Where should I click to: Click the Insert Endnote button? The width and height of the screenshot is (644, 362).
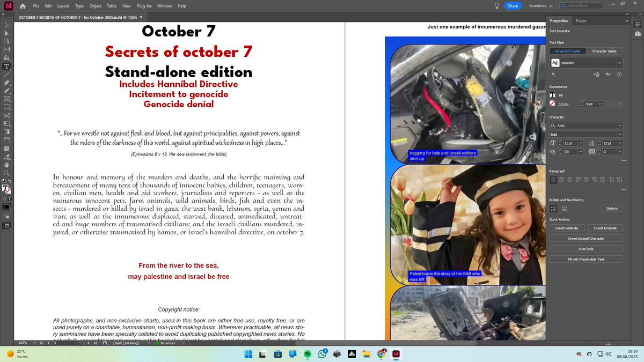click(x=605, y=228)
